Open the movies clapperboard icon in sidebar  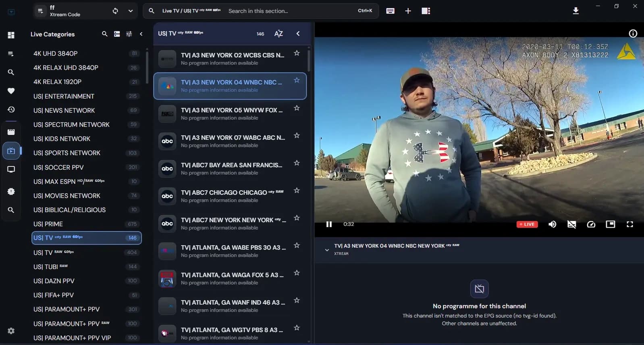coord(11,132)
